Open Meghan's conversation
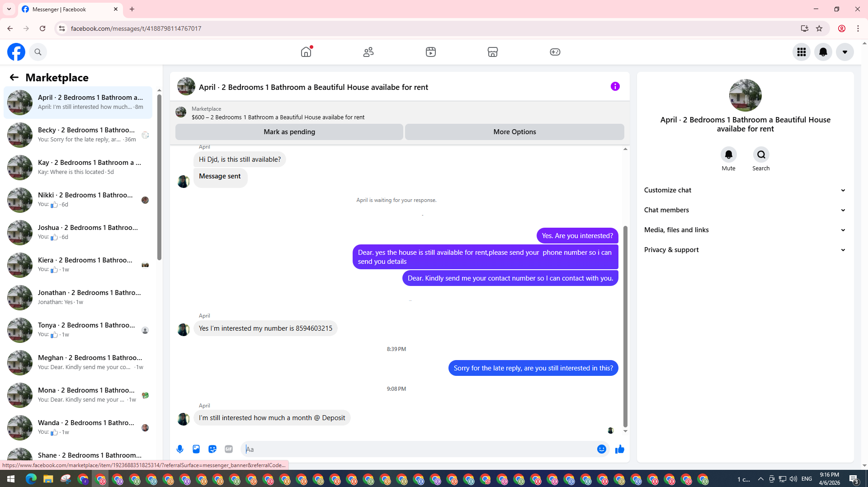This screenshot has height=487, width=868. pos(78,362)
